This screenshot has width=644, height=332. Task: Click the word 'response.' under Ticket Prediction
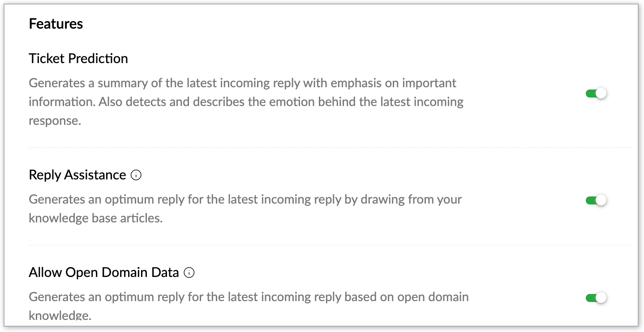[55, 121]
